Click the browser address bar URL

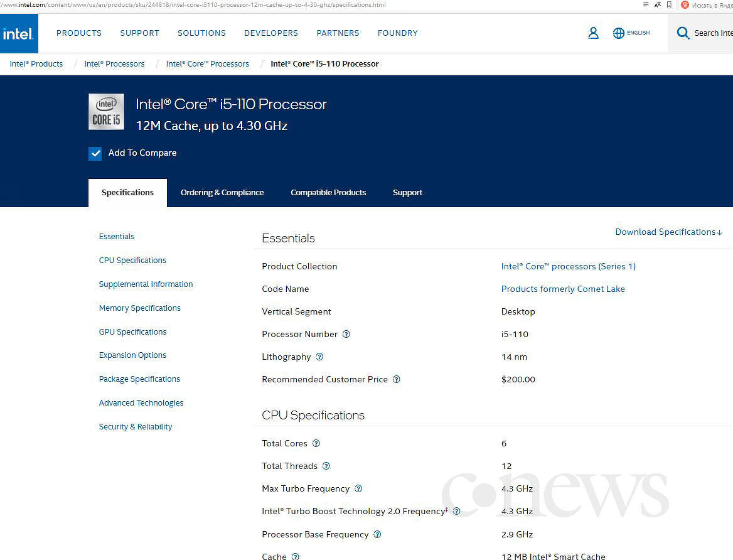coord(193,4)
